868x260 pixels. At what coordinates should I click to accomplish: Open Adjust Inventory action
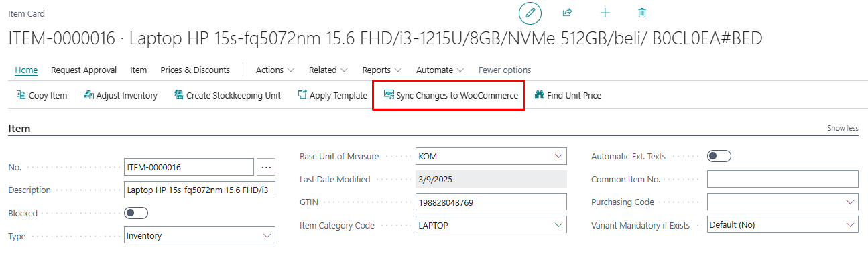point(121,96)
